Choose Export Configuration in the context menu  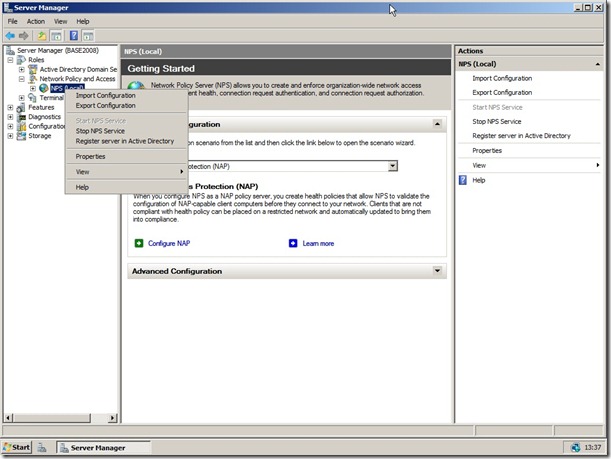(126, 106)
